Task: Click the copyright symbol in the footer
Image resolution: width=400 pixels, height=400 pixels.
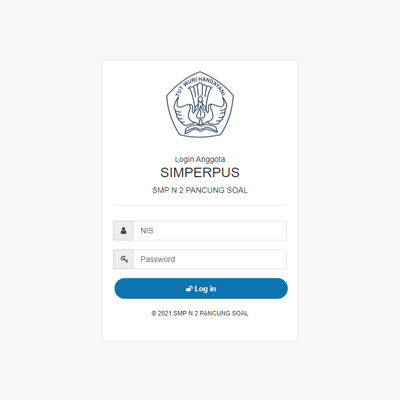Action: tap(154, 313)
